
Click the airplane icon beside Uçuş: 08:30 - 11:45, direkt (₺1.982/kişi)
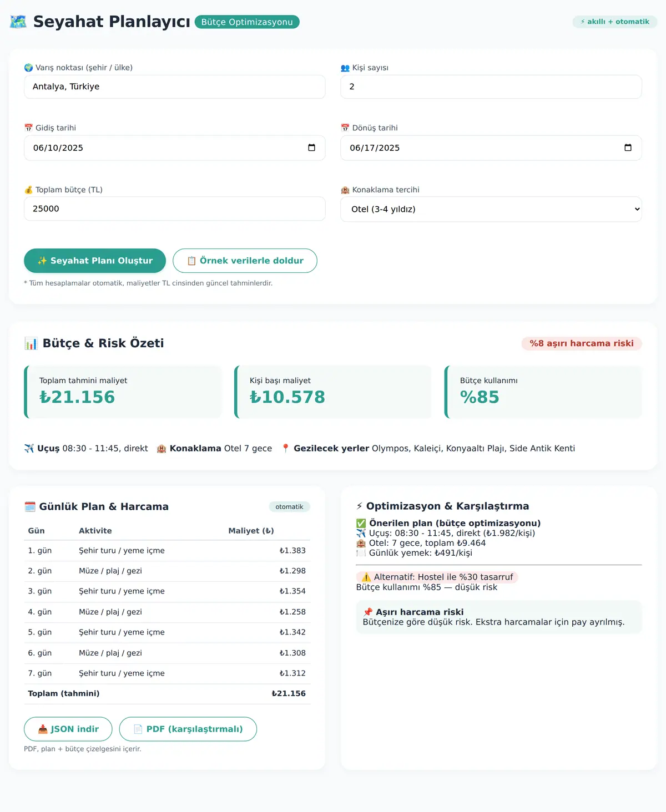(361, 533)
